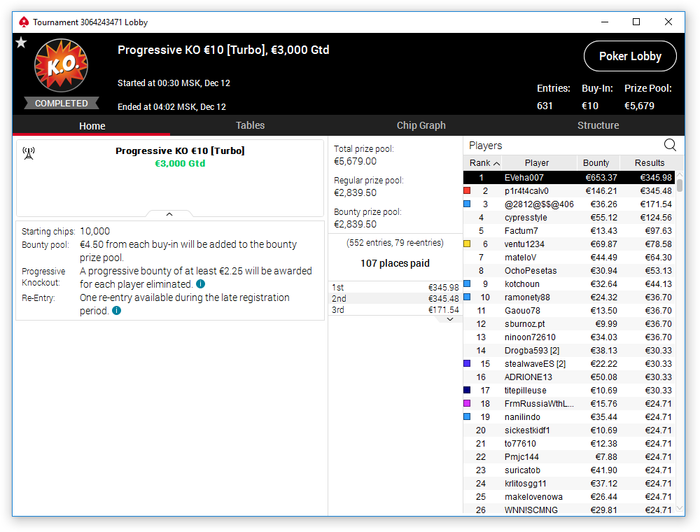Image resolution: width=700 pixels, height=532 pixels.
Task: Click p1r4t4calv0 bounty €146.21
Action: tap(601, 191)
